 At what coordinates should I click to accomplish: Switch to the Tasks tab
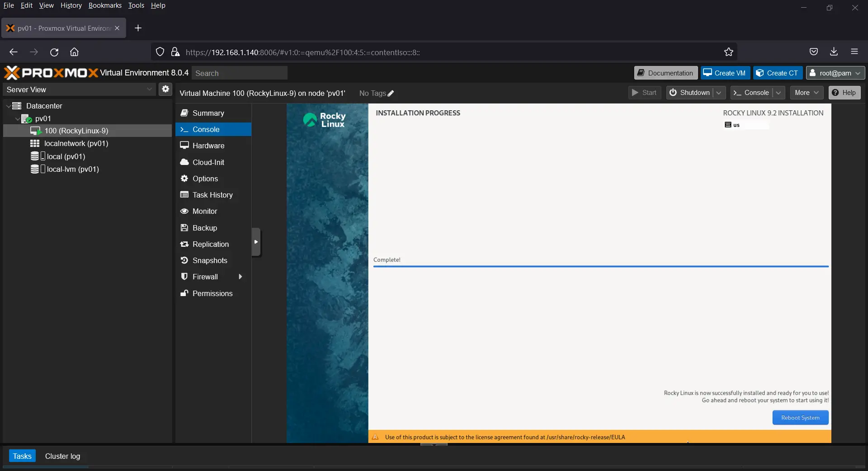(x=22, y=456)
